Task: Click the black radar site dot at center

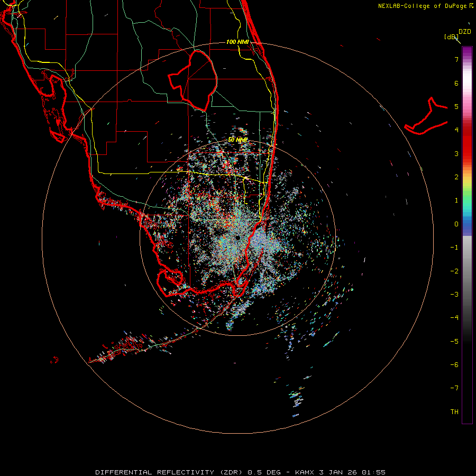Action: coord(237,237)
